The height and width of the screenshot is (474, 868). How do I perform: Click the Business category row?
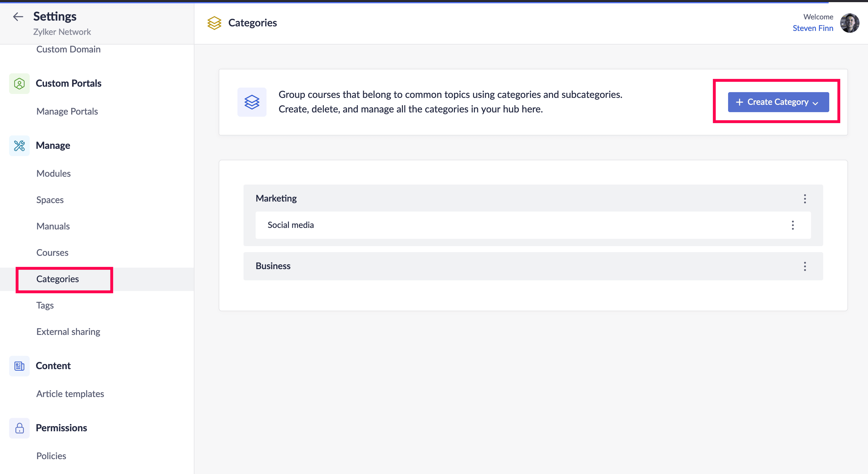533,266
